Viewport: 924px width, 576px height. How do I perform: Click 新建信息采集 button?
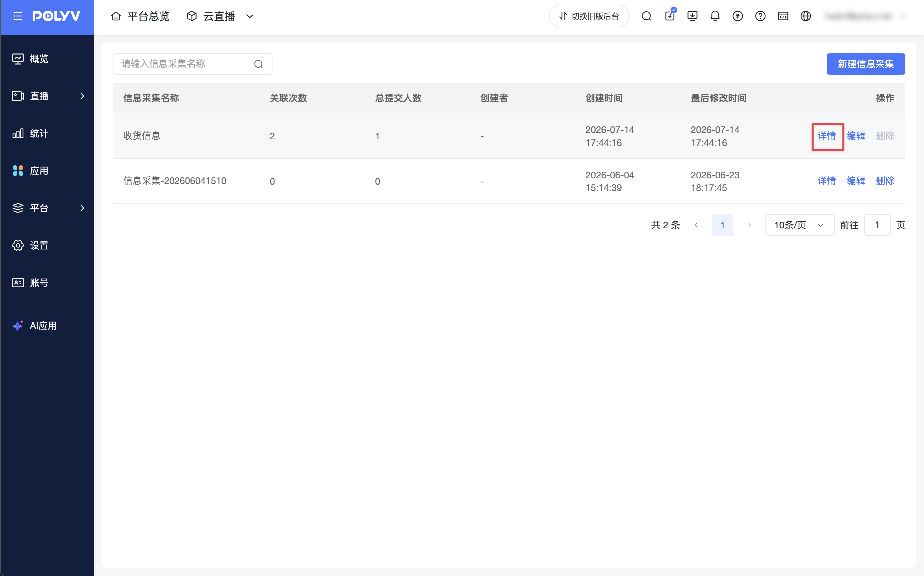865,64
